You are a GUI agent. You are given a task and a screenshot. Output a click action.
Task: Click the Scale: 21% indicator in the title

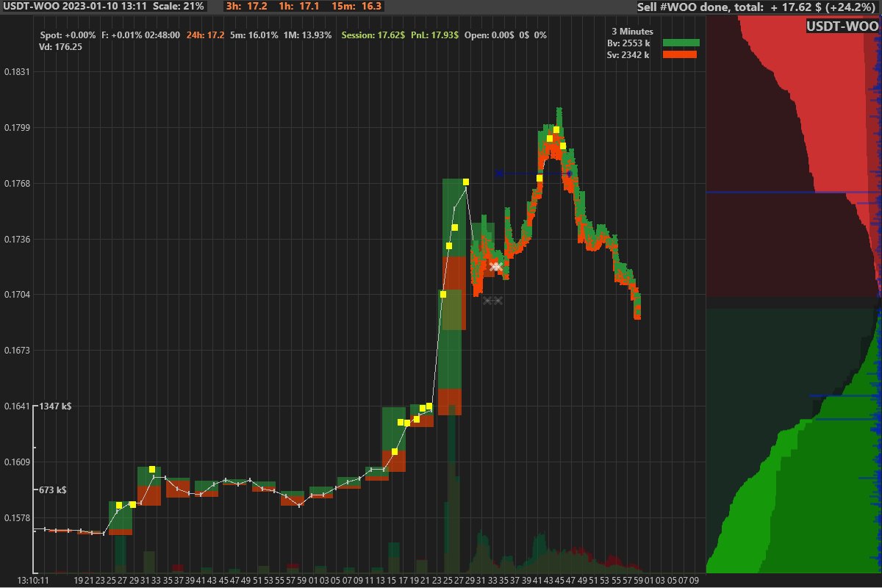(x=179, y=6)
